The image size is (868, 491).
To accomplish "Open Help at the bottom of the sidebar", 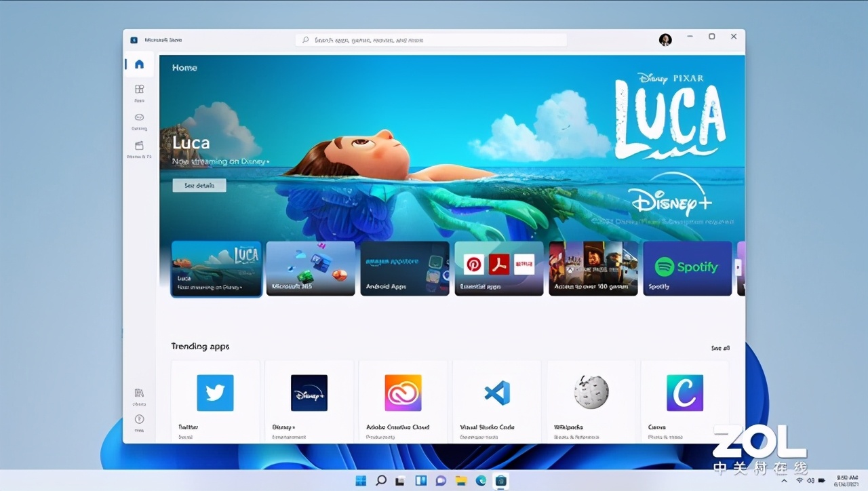I will click(x=138, y=420).
